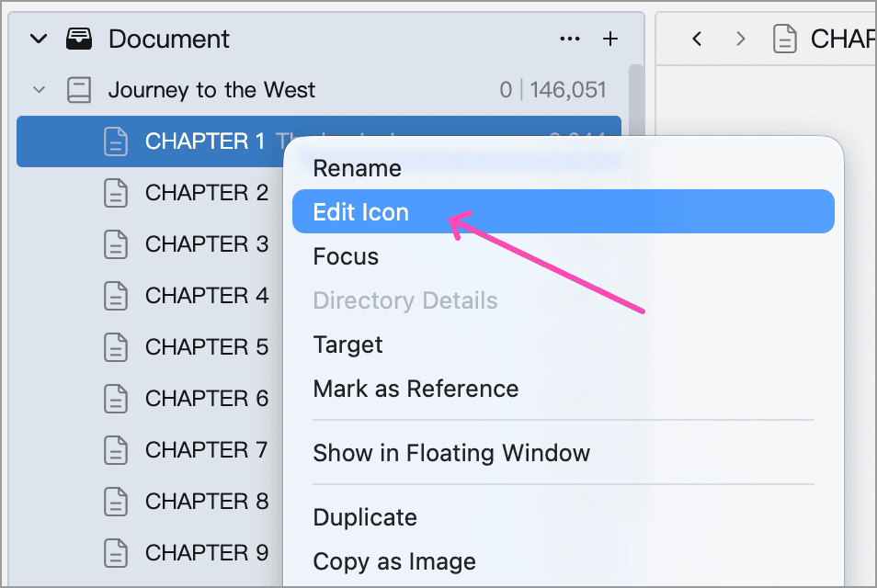877x588 pixels.
Task: Open CHAPTER 3 in the sidebar
Action: (207, 244)
